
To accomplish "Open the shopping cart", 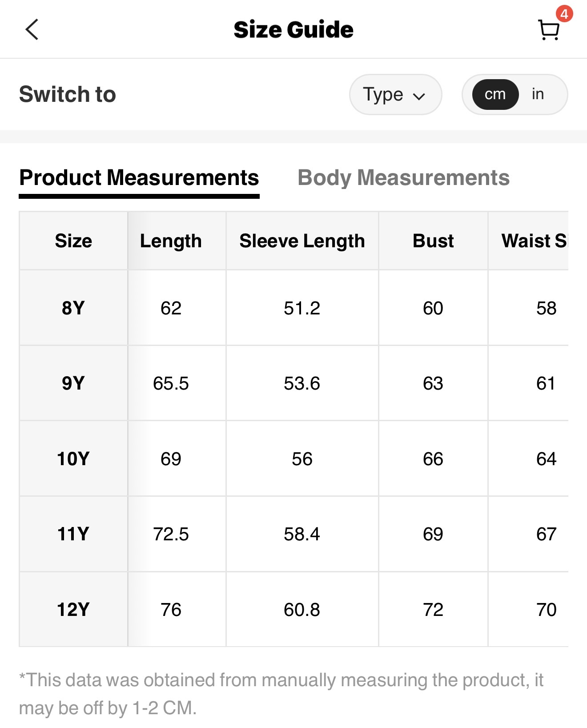I will point(548,30).
